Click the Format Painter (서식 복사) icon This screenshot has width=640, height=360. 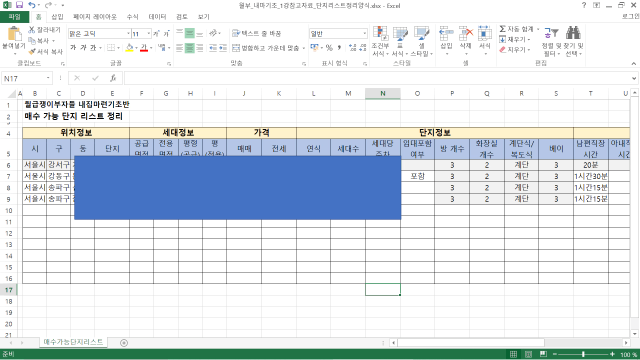click(32, 51)
